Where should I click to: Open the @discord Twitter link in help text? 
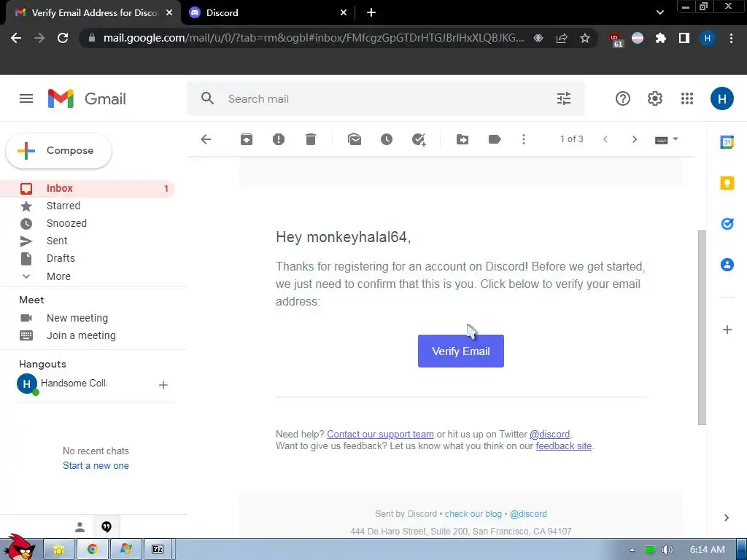549,434
